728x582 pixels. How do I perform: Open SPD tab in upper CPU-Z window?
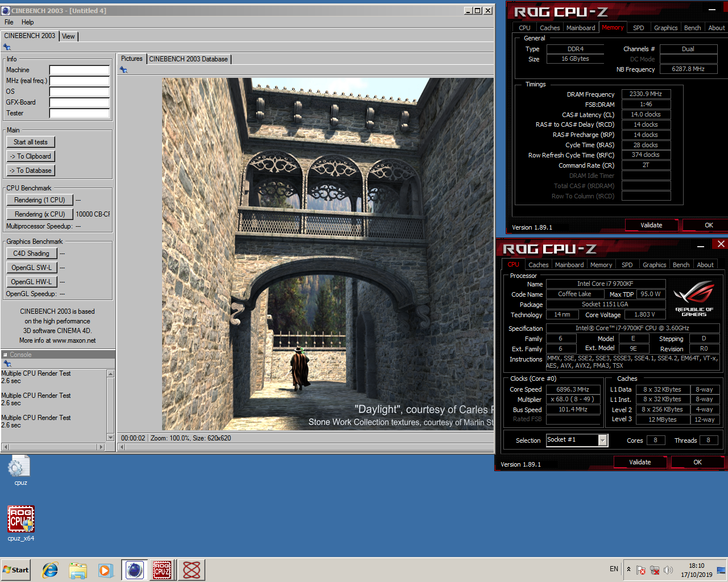click(x=639, y=28)
